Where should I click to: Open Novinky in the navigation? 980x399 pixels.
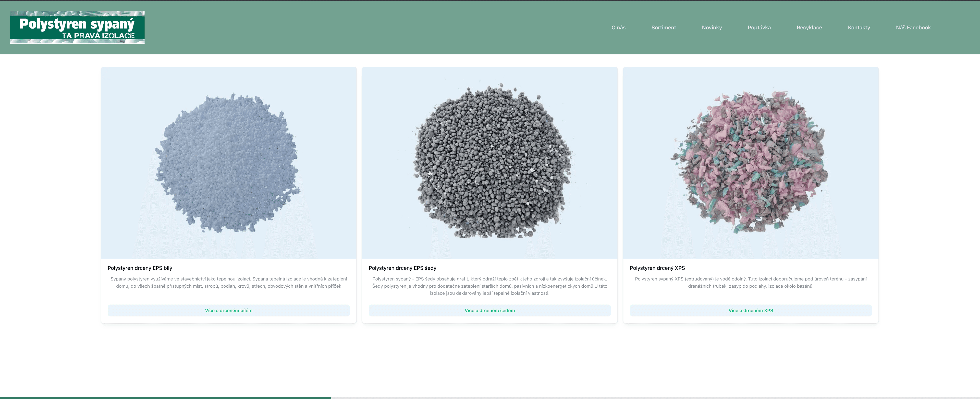click(712, 27)
